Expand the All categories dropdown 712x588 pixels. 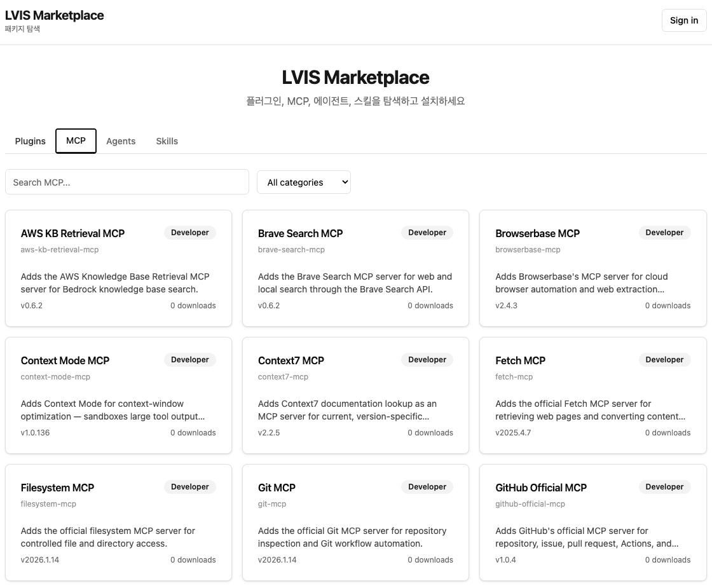[304, 182]
